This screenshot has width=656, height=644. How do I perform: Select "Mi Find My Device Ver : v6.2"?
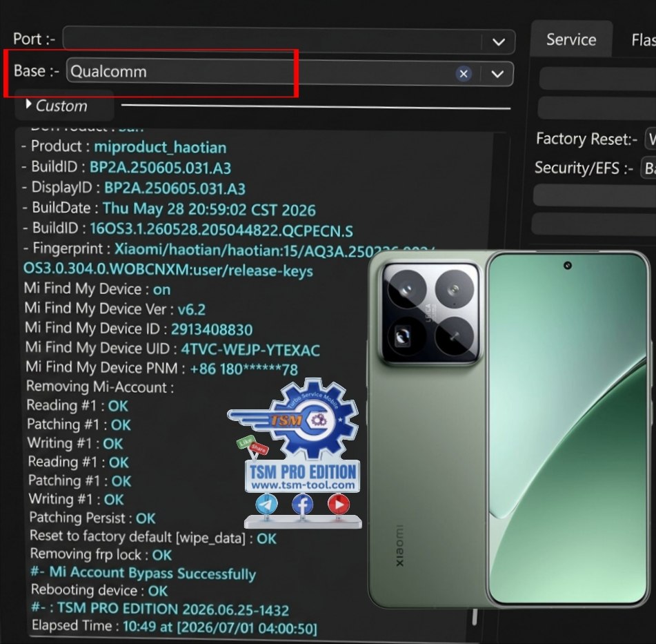(x=115, y=309)
